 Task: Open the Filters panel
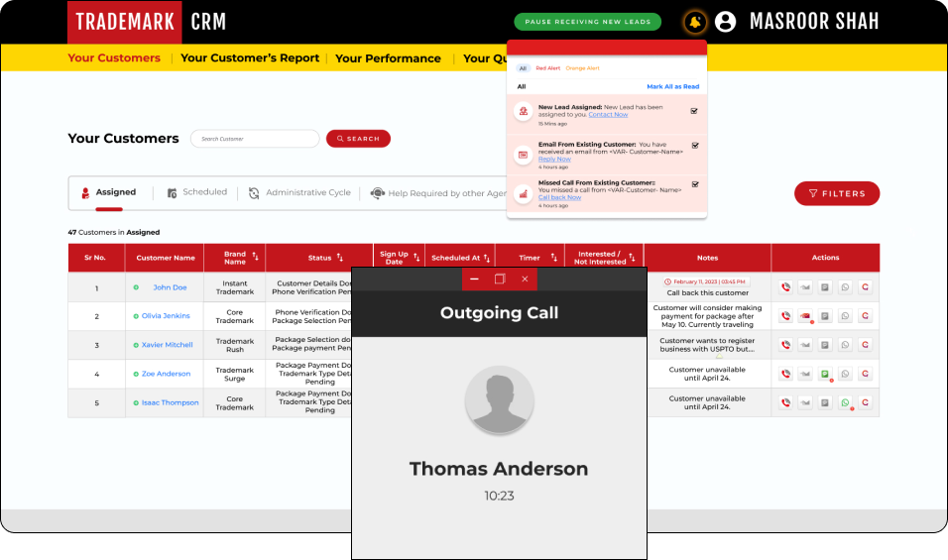point(836,193)
